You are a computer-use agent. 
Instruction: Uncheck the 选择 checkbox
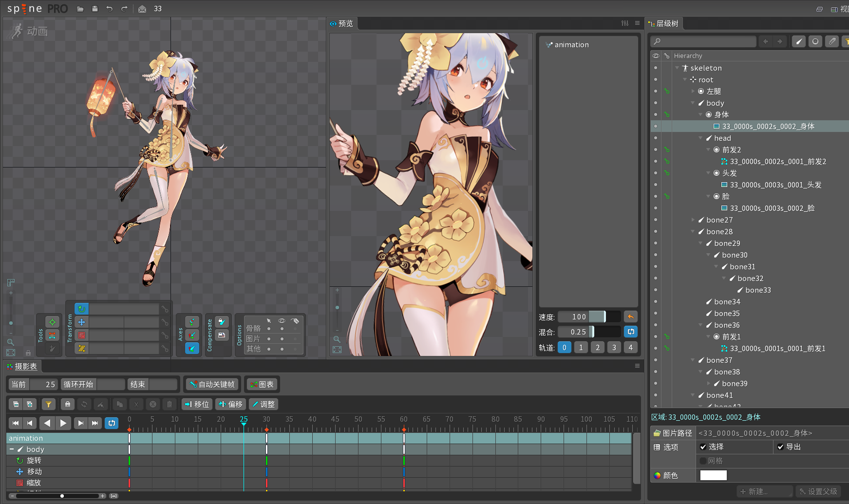coord(703,447)
